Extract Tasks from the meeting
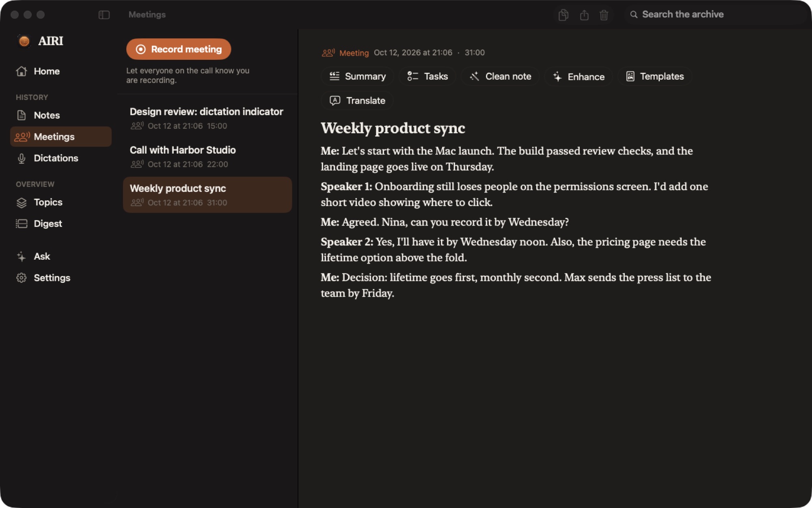 click(x=428, y=76)
